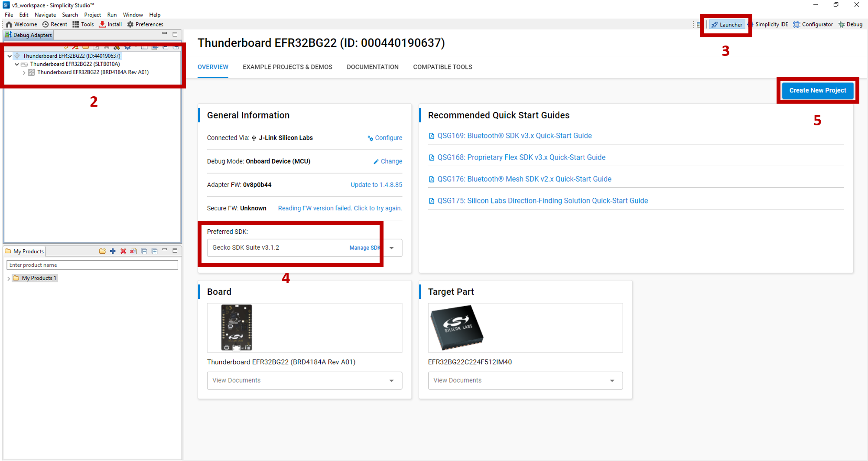
Task: Expand the Thunderboard BRD4184A Rev A01 node
Action: (24, 72)
